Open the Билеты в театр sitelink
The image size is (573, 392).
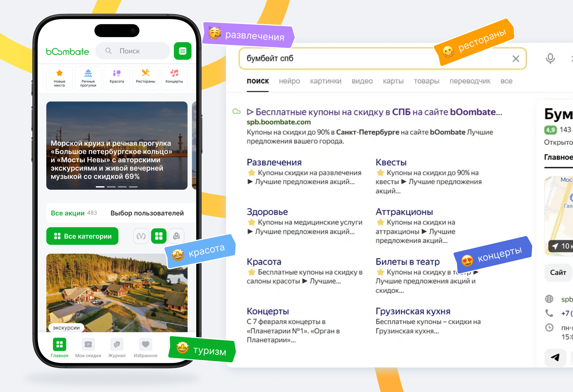(x=408, y=262)
